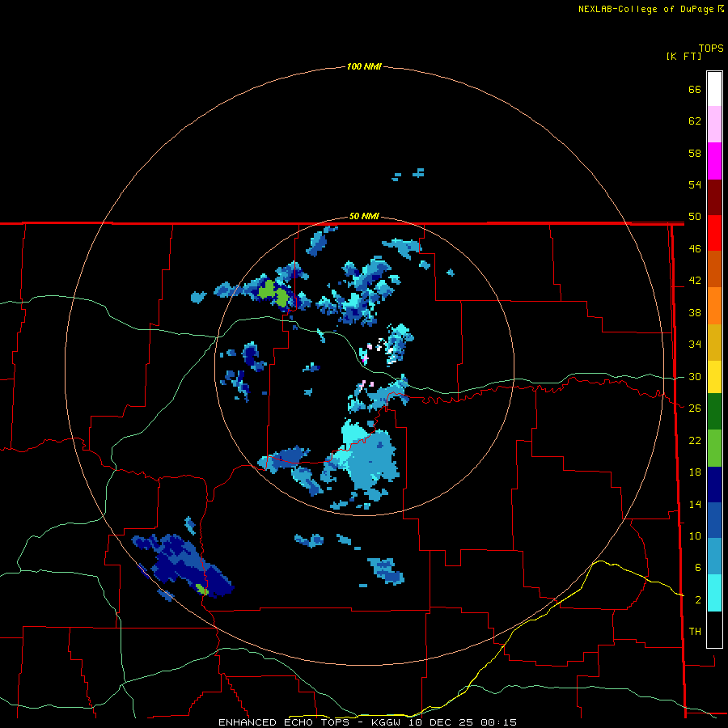Click the '100 NMI' range ring label
The width and height of the screenshot is (728, 728).
[x=364, y=66]
